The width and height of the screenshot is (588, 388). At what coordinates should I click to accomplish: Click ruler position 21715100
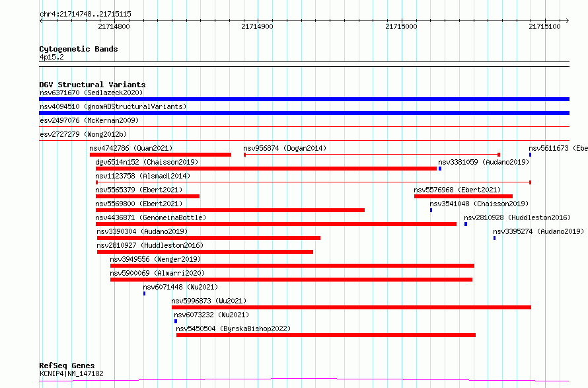(x=544, y=26)
